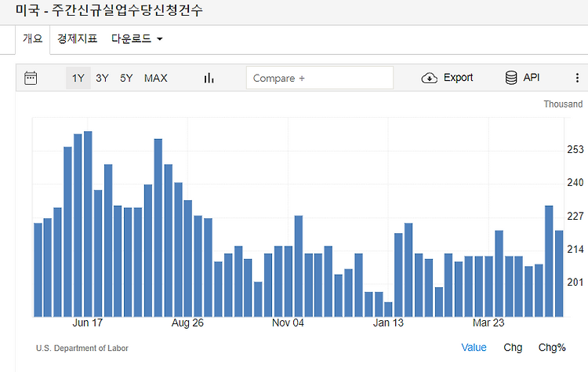Click the Export button label
Image resolution: width=588 pixels, height=372 pixels.
(458, 78)
